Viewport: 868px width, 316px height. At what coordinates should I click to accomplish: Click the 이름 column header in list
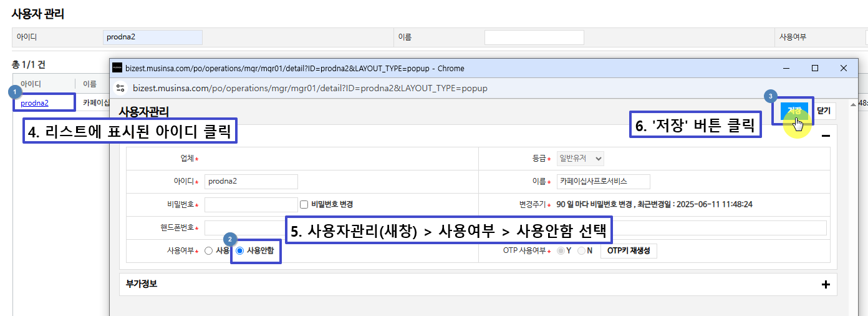click(90, 84)
